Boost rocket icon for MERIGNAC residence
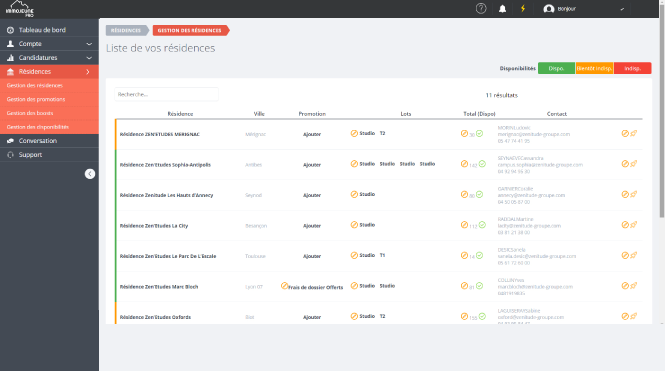The image size is (665, 371). [634, 134]
